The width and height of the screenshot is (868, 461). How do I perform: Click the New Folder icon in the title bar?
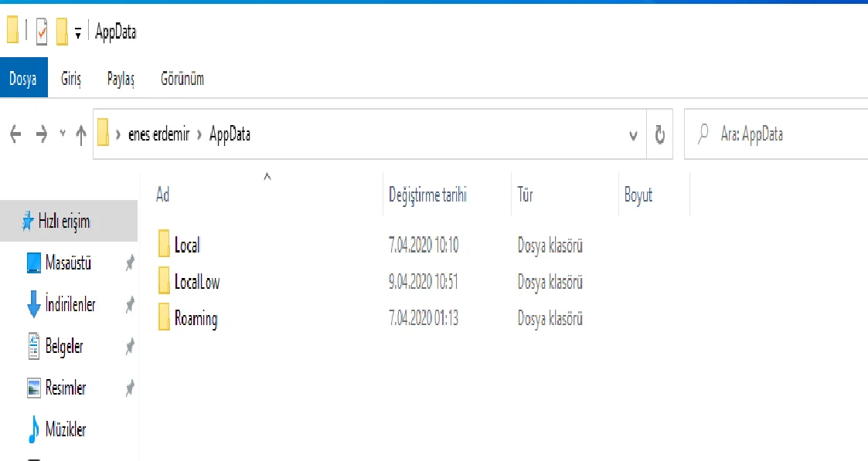[62, 32]
